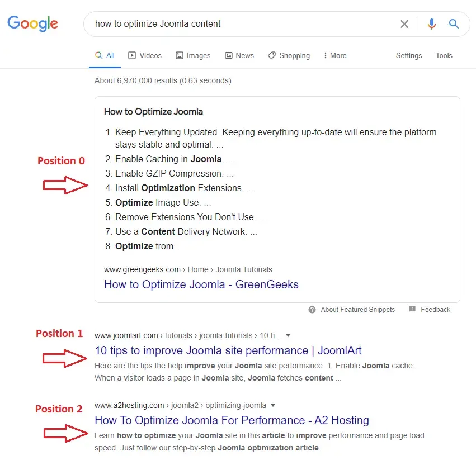The image size is (476, 465).
Task: Open the Tools option
Action: click(444, 55)
